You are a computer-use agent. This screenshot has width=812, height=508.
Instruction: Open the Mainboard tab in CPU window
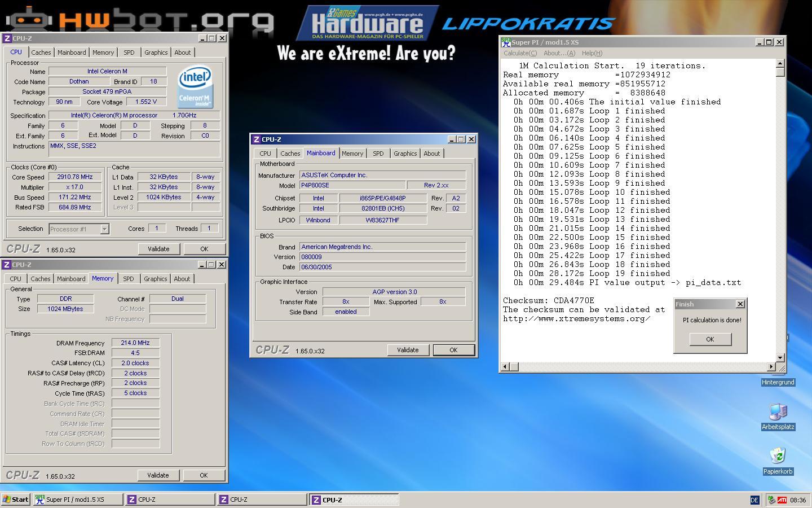point(72,52)
